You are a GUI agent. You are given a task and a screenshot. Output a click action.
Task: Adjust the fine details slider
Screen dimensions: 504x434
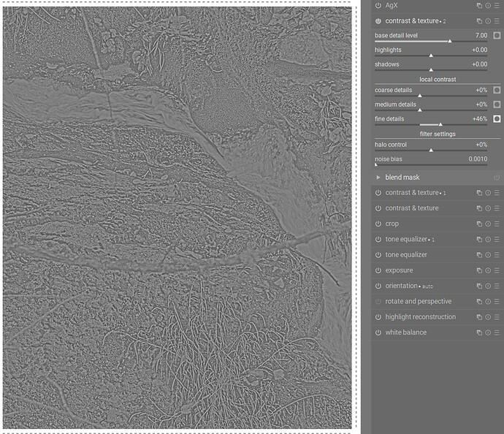click(431, 124)
